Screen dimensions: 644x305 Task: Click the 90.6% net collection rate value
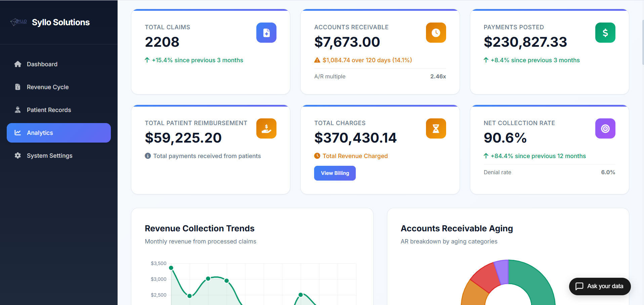point(505,138)
